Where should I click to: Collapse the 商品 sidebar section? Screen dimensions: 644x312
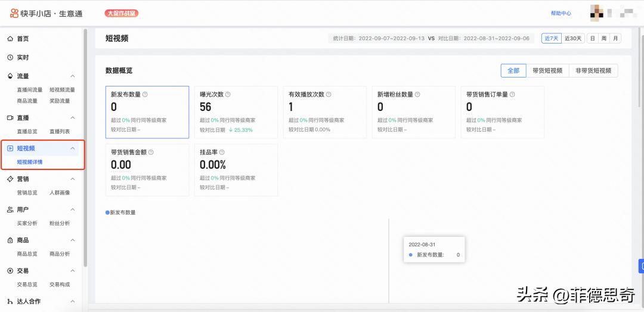[x=73, y=240]
